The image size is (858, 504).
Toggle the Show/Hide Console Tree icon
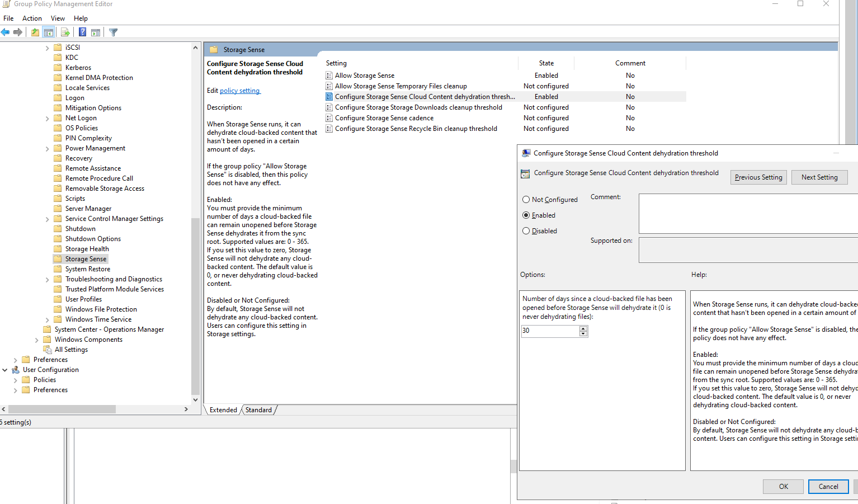point(49,32)
